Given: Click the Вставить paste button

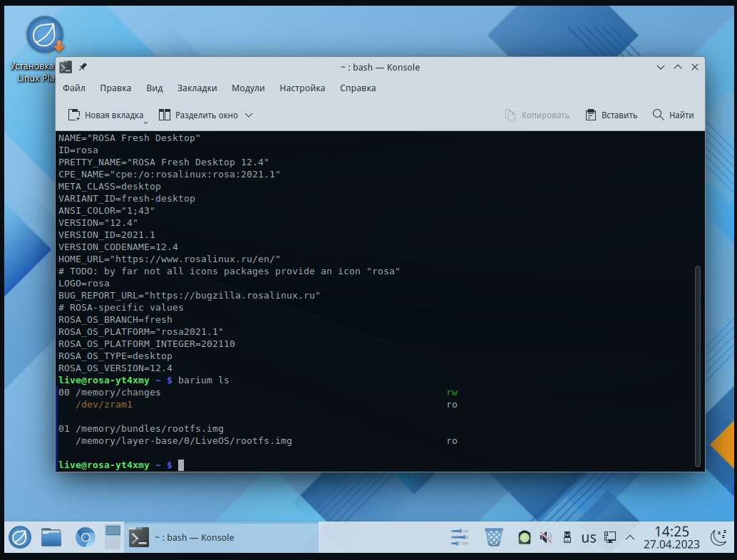Looking at the screenshot, I should pyautogui.click(x=611, y=115).
